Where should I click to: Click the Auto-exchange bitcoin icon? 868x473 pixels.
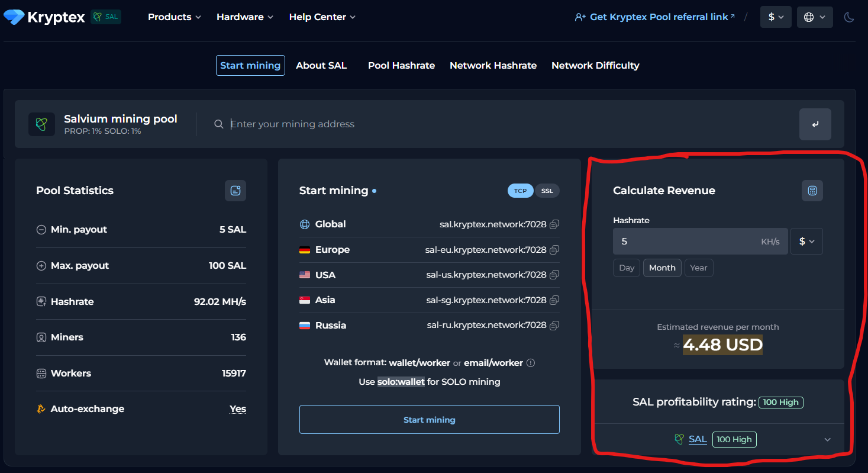[41, 409]
